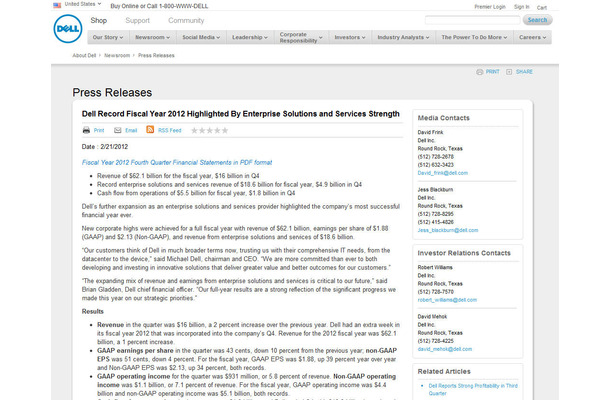Expand the Our Story menu

pos(108,37)
